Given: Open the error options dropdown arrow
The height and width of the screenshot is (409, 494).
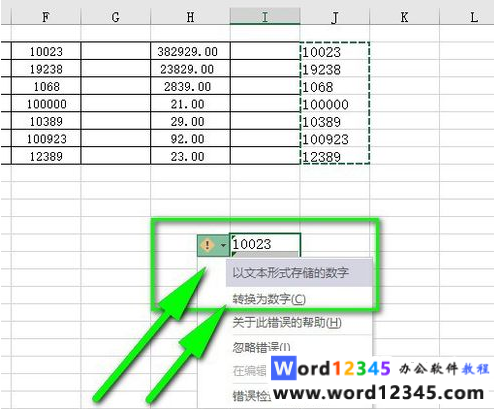Looking at the screenshot, I should click(223, 245).
